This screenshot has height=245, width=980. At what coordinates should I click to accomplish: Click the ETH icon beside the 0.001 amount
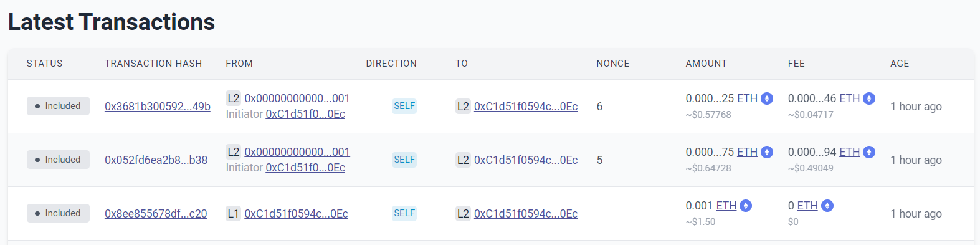[x=746, y=206]
